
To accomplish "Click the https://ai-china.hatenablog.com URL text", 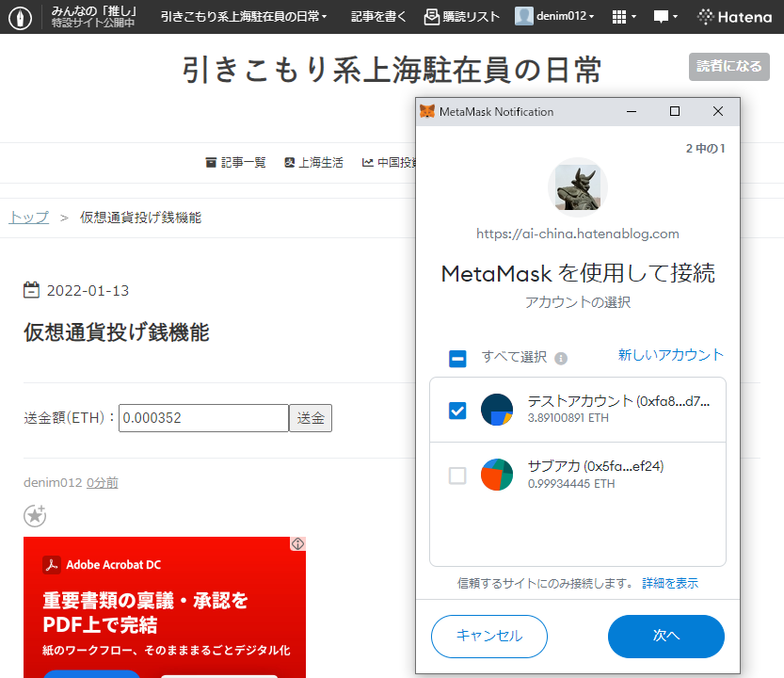I will [x=578, y=234].
